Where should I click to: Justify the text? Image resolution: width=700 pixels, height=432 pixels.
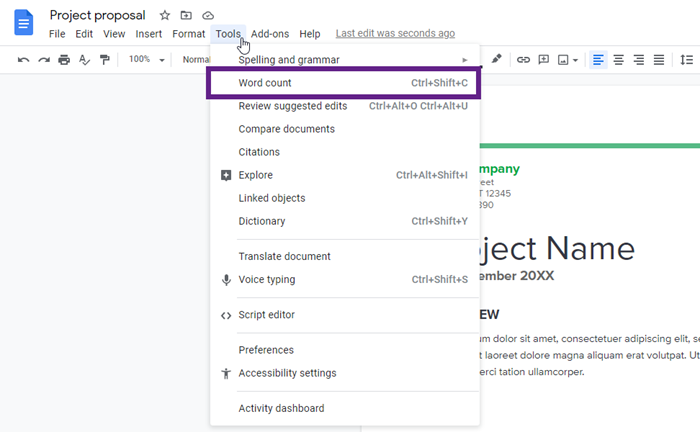click(659, 60)
